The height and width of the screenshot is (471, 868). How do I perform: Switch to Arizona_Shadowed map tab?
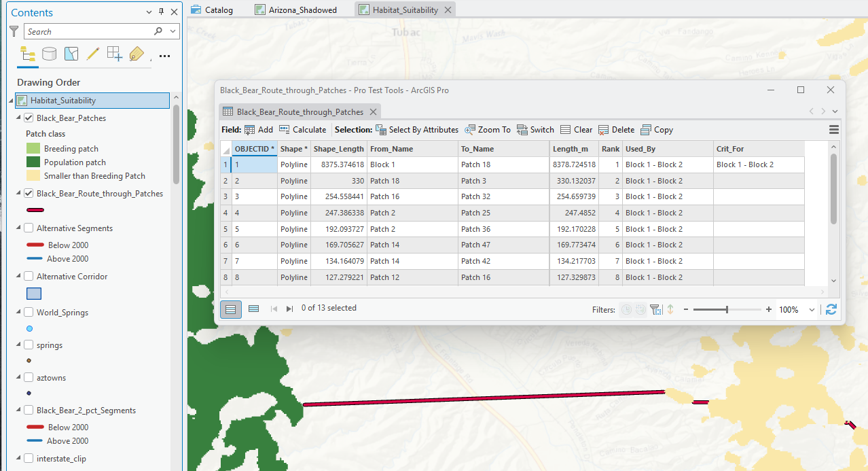click(296, 10)
